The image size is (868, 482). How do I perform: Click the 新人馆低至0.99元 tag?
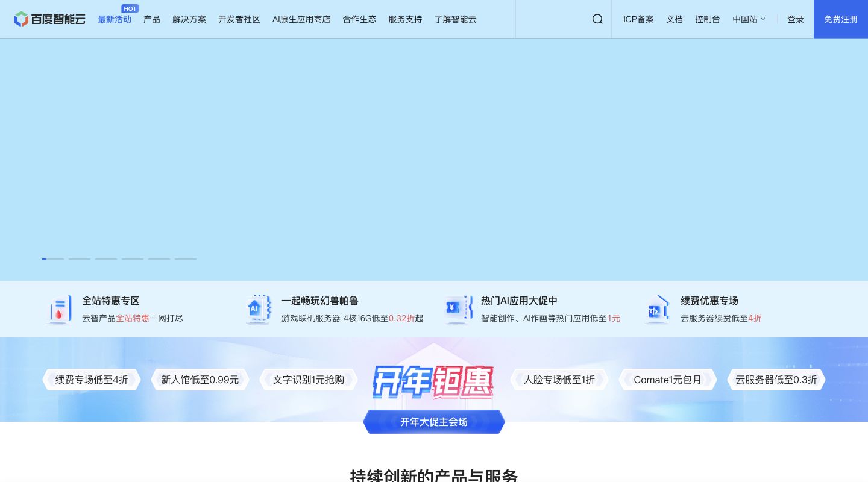click(200, 380)
